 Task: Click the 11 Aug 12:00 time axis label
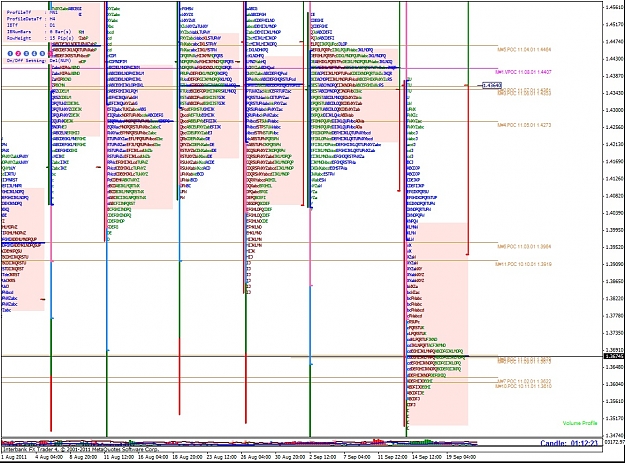pos(118,457)
